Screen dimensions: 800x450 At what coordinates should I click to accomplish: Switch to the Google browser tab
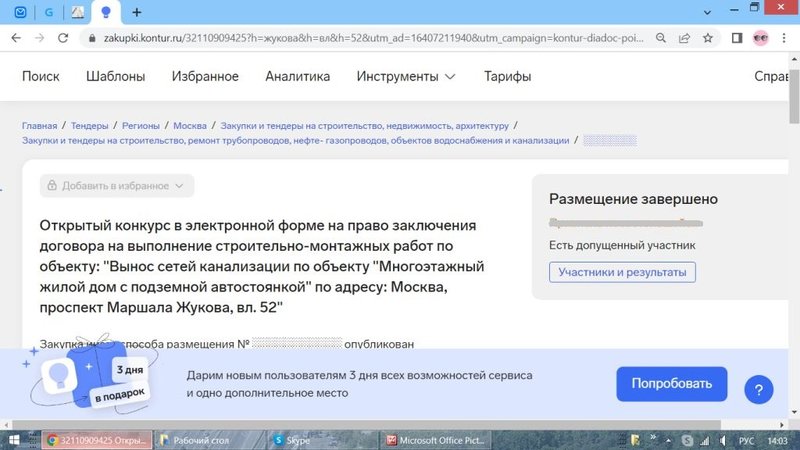tap(49, 12)
